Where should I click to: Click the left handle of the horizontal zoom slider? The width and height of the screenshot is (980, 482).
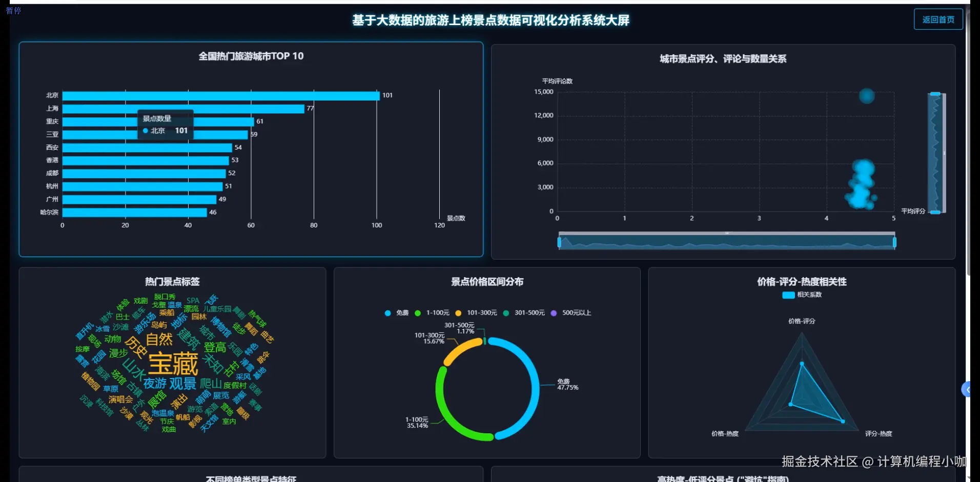click(x=559, y=242)
